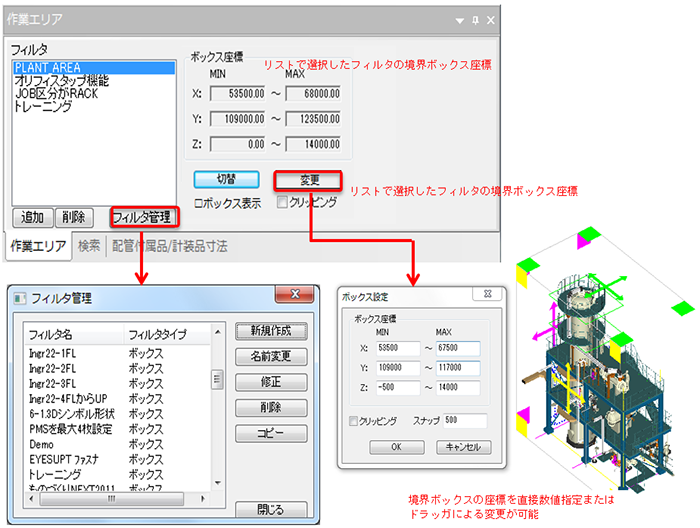
Task: Click the pin icon in 作業エリア title bar
Action: pos(475,20)
